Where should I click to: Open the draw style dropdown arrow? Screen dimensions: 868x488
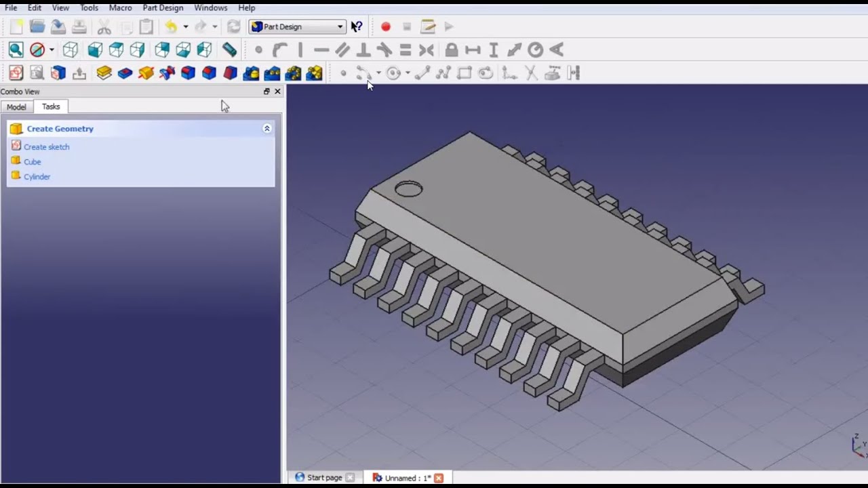[52, 49]
